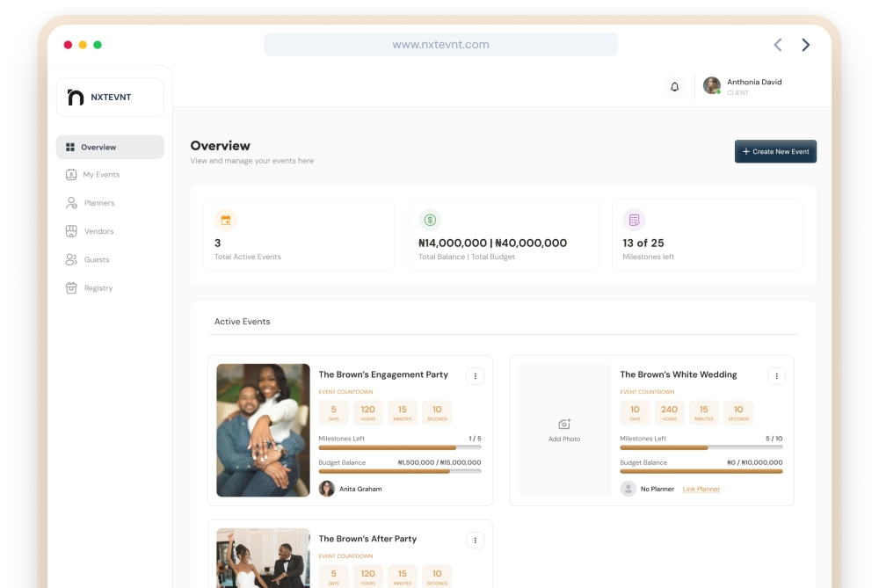Click the orange calendar icon for Total Active Events

pos(226,220)
